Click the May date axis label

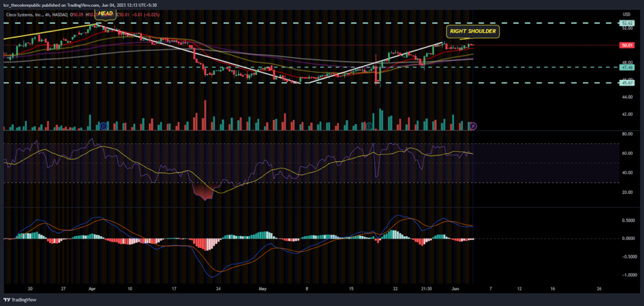[x=263, y=289]
